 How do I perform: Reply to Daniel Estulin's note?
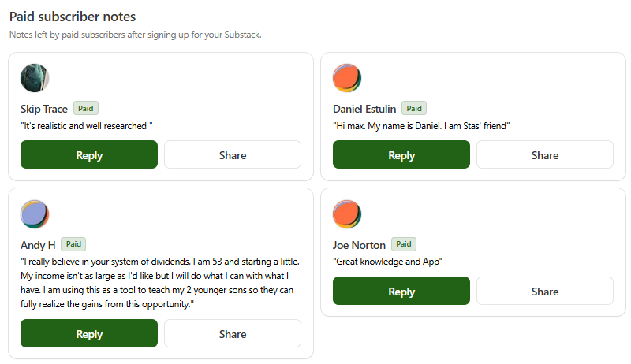pyautogui.click(x=401, y=155)
